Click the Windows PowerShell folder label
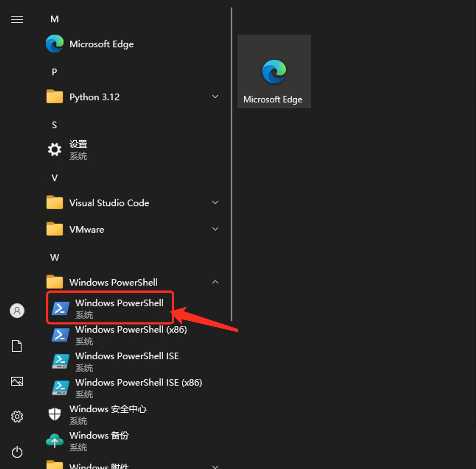Screen dimensions: 476x469 pyautogui.click(x=113, y=282)
